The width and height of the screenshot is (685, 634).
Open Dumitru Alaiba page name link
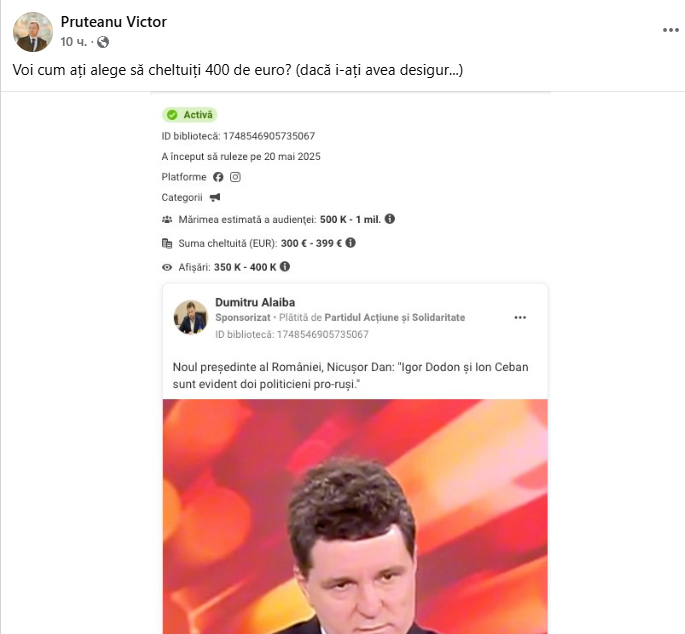255,302
